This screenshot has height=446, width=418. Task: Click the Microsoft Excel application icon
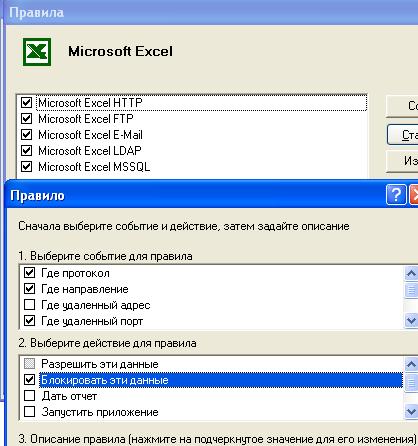[37, 52]
